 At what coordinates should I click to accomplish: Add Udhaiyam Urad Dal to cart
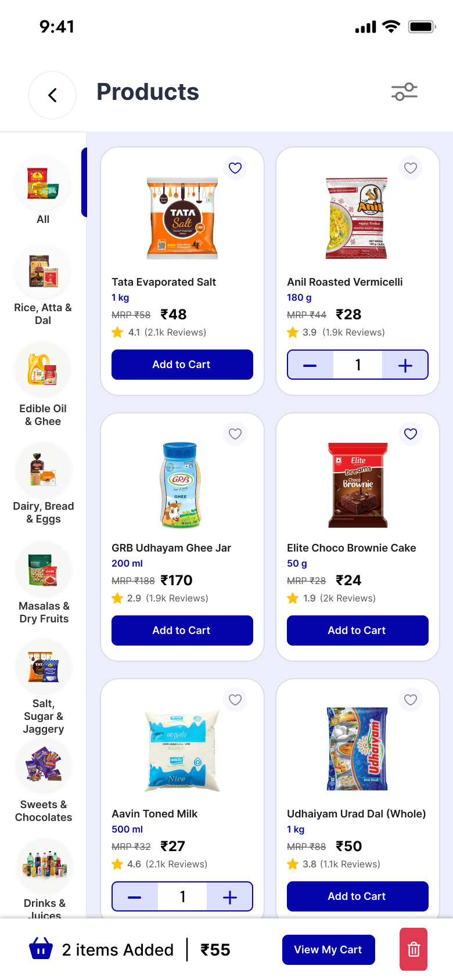pyautogui.click(x=357, y=896)
